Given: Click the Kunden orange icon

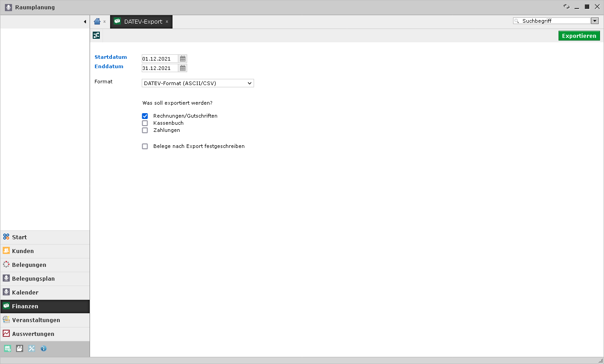Looking at the screenshot, I should click(x=6, y=251).
